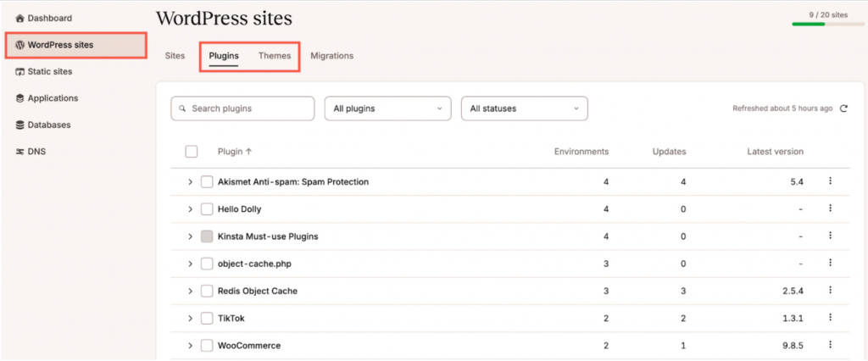Click the Applications stack icon in sidebar
The height and width of the screenshot is (361, 868).
[20, 98]
